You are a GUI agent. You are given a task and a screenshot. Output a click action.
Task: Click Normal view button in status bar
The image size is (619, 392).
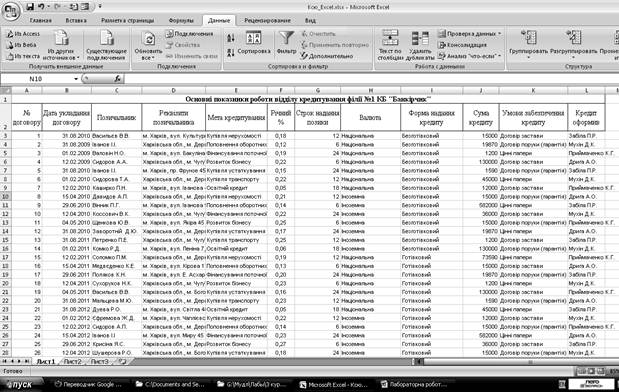[581, 371]
